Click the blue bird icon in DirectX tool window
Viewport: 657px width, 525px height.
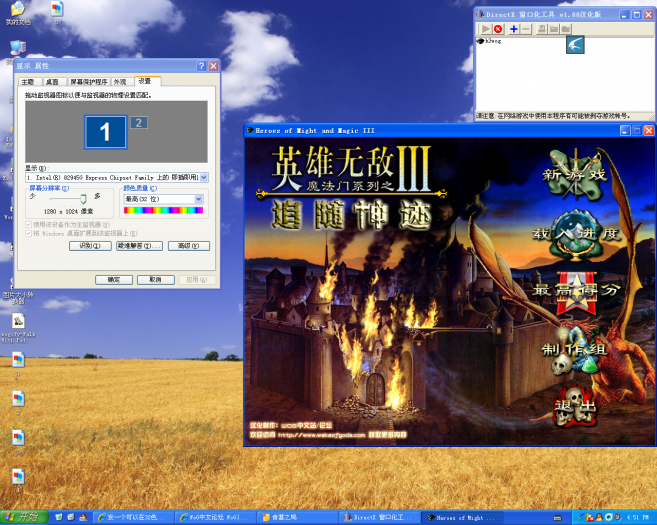(x=575, y=45)
